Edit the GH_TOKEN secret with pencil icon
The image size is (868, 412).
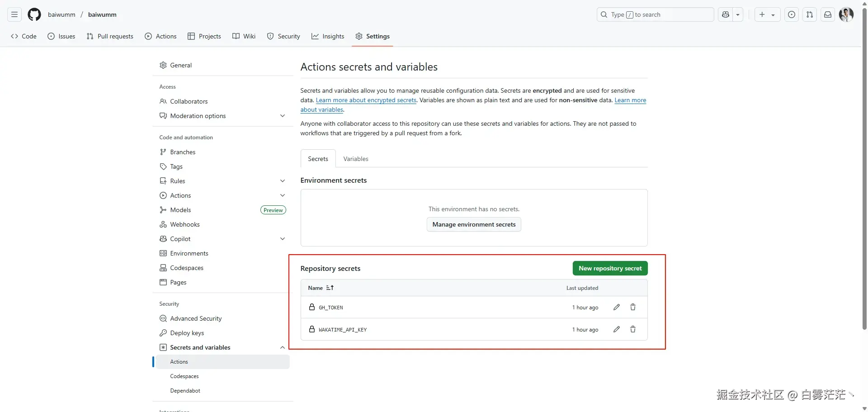point(617,308)
